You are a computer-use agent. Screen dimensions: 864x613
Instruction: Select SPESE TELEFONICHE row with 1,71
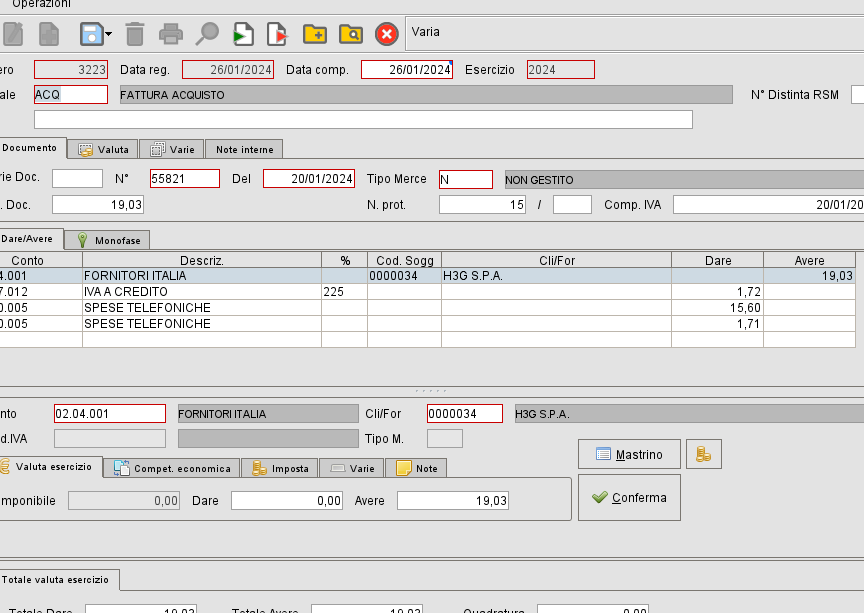[x=428, y=324]
